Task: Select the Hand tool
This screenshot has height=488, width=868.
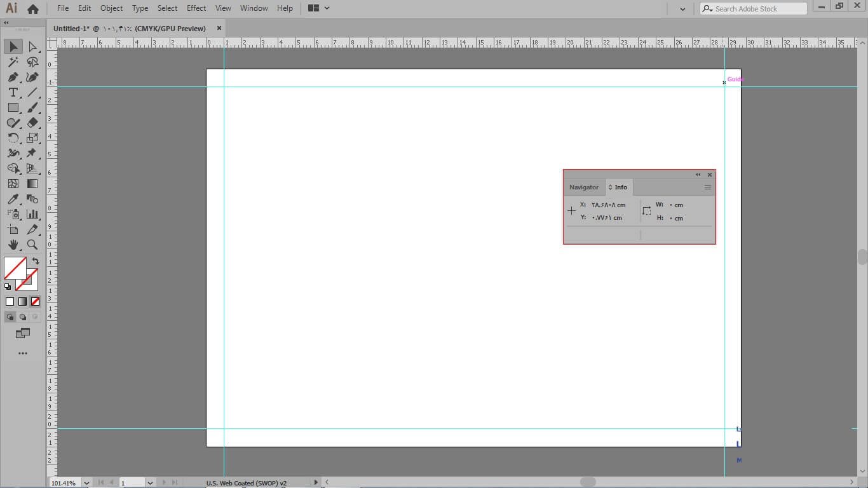Action: [x=13, y=245]
